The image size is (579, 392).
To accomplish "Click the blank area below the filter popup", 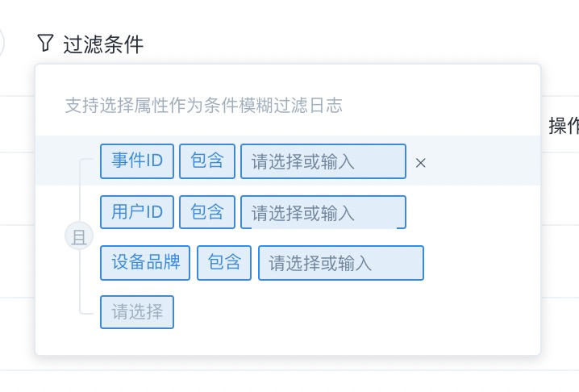I will click(x=288, y=379).
